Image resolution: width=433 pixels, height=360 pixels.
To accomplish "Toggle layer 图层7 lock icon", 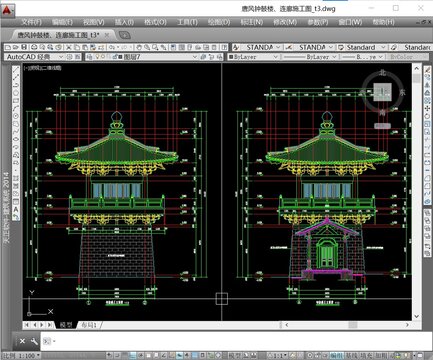I will (x=114, y=57).
